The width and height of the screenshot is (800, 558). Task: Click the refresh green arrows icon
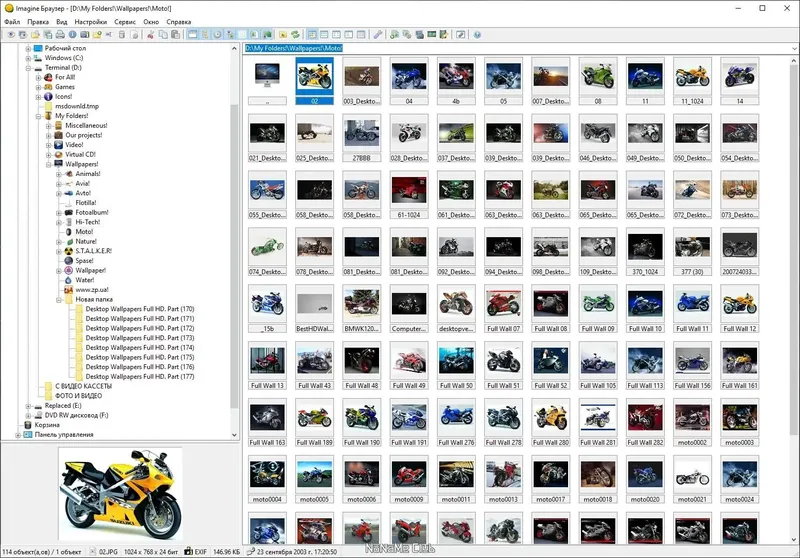[295, 35]
